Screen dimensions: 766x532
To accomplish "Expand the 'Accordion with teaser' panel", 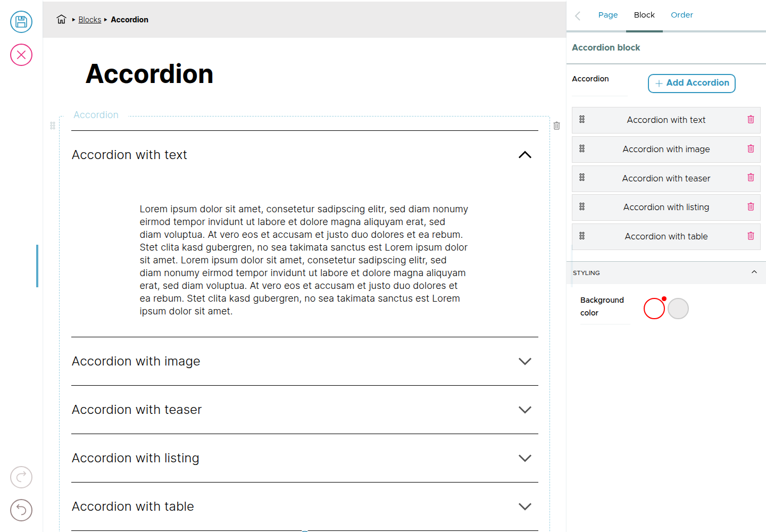I will point(525,410).
